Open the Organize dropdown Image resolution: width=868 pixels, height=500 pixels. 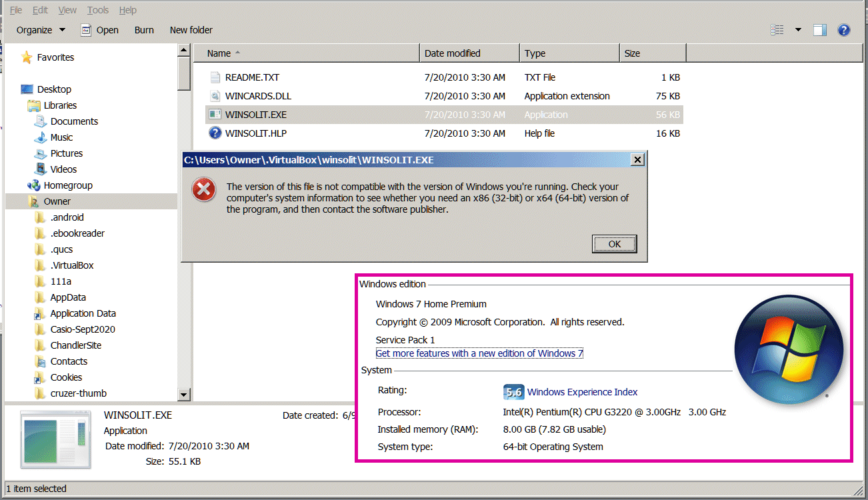click(41, 30)
